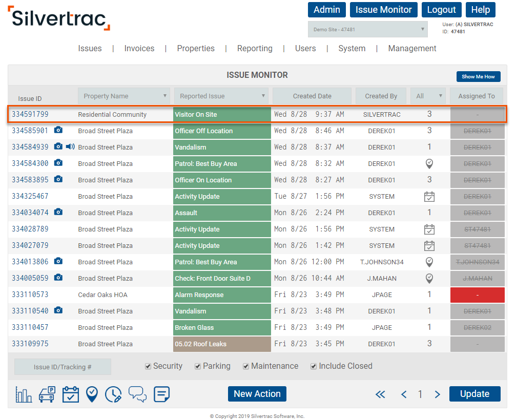View camera photo for issue 334005059
The image size is (516, 420).
click(58, 278)
